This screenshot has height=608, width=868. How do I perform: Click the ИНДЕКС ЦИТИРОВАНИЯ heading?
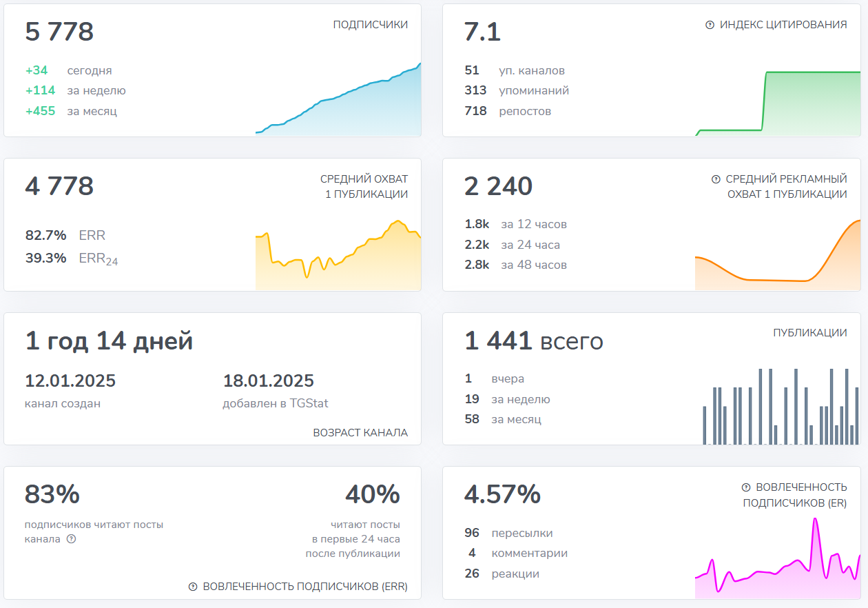tap(783, 25)
